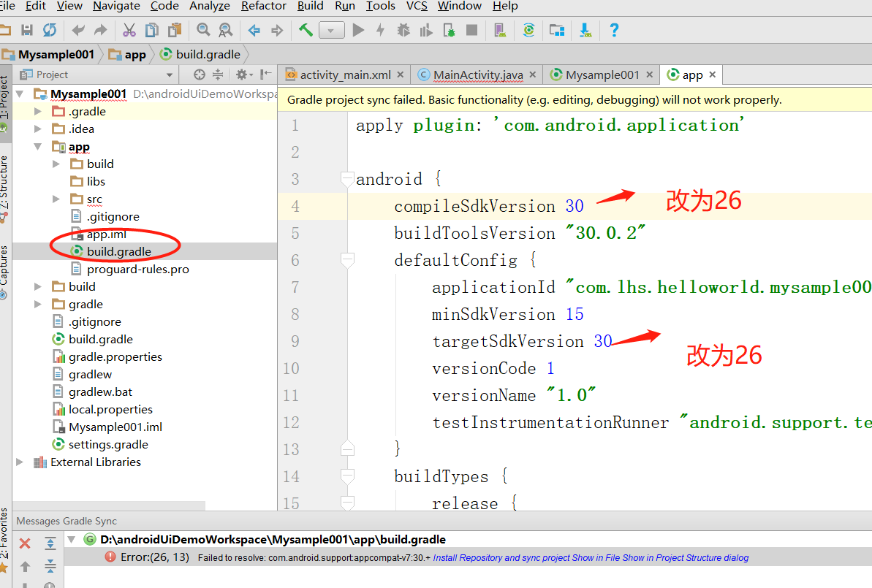Click the Copy icon in toolbar
This screenshot has width=872, height=588.
tap(151, 30)
